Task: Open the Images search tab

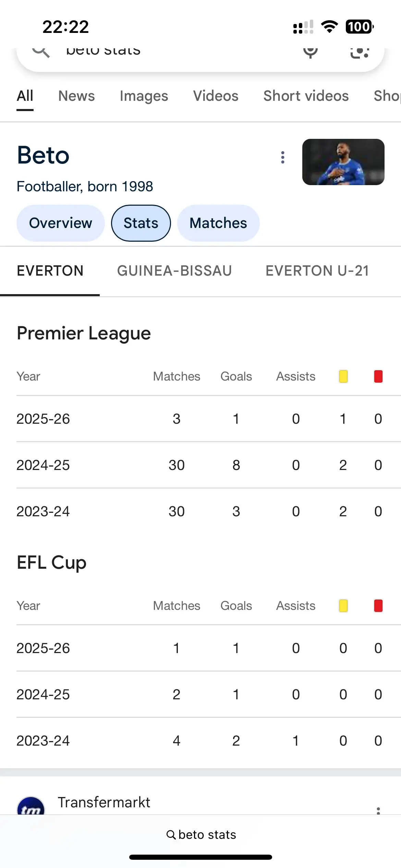Action: click(144, 96)
